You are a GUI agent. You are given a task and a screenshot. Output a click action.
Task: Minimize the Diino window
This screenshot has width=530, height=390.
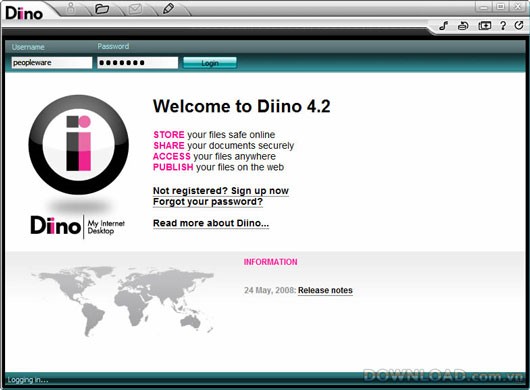tap(484, 7)
